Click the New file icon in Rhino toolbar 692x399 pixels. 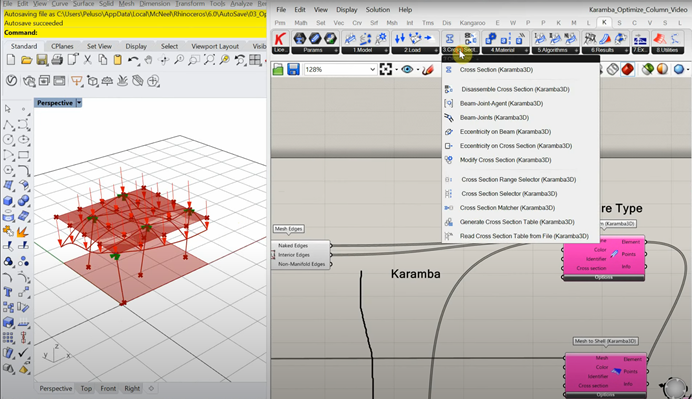pyautogui.click(x=11, y=60)
